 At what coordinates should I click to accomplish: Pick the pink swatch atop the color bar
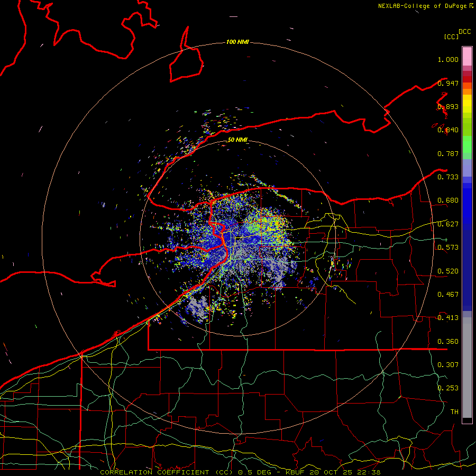[467, 57]
